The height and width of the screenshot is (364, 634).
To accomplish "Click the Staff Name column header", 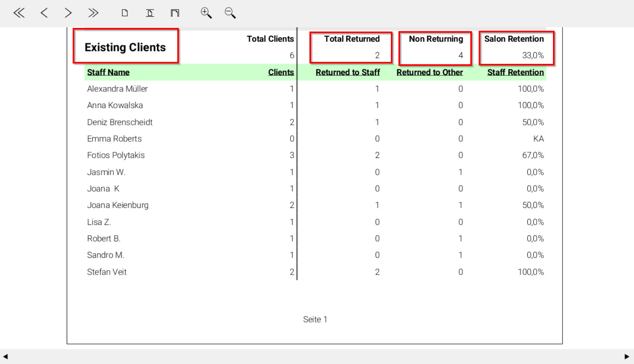I will click(x=108, y=72).
